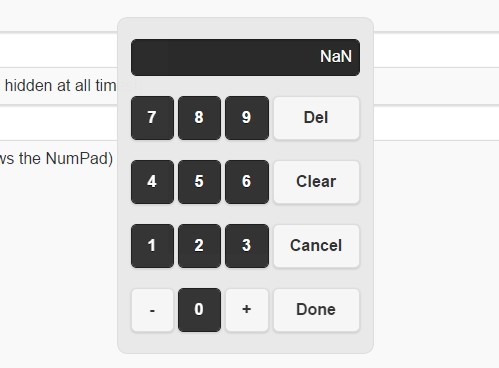Clear the numpad display value
Screen dimensions: 499x368
point(316,182)
